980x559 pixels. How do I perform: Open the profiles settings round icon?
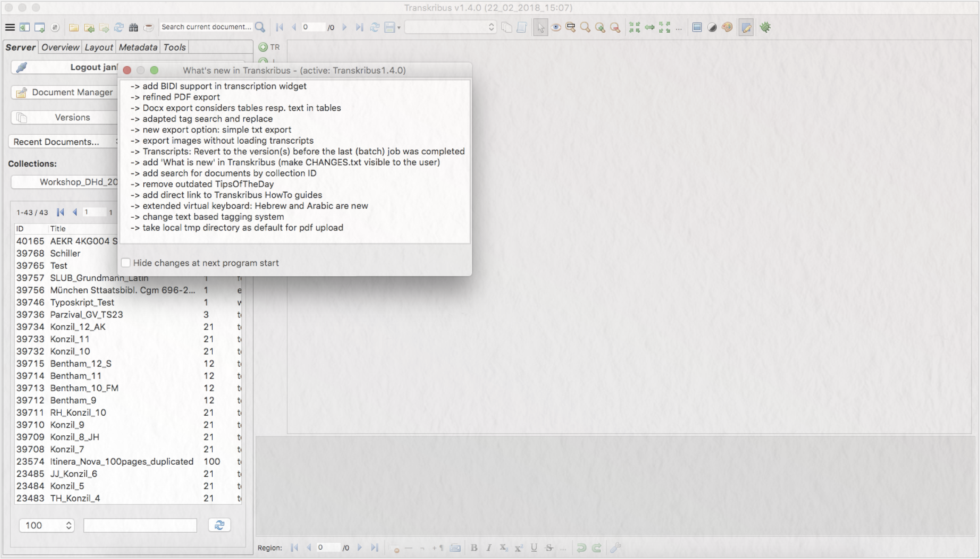(55, 27)
